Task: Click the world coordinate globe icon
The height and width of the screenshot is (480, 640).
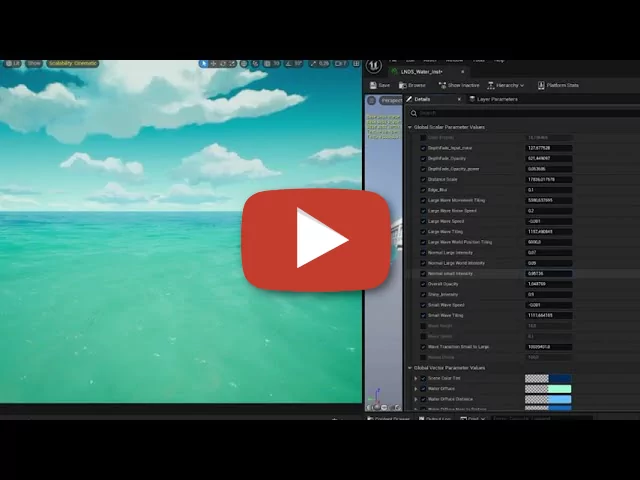Action: click(244, 64)
